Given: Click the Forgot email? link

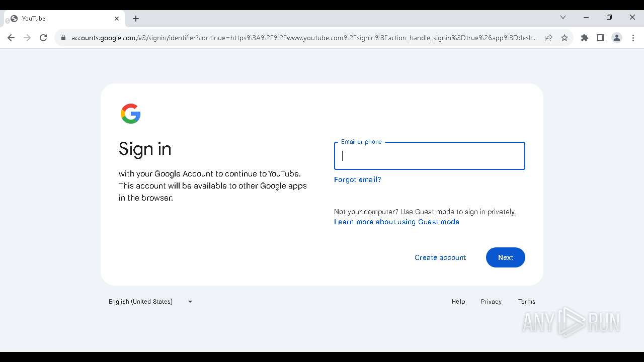Looking at the screenshot, I should point(358,179).
